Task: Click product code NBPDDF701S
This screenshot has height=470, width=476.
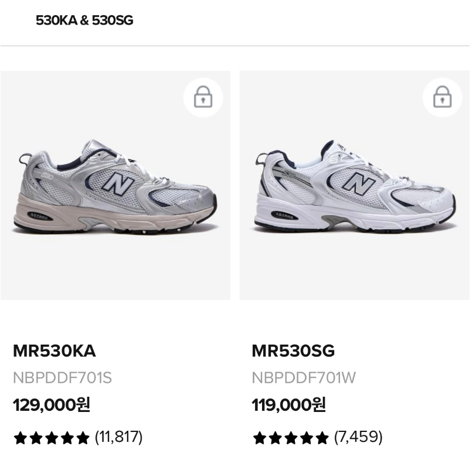Action: click(62, 378)
